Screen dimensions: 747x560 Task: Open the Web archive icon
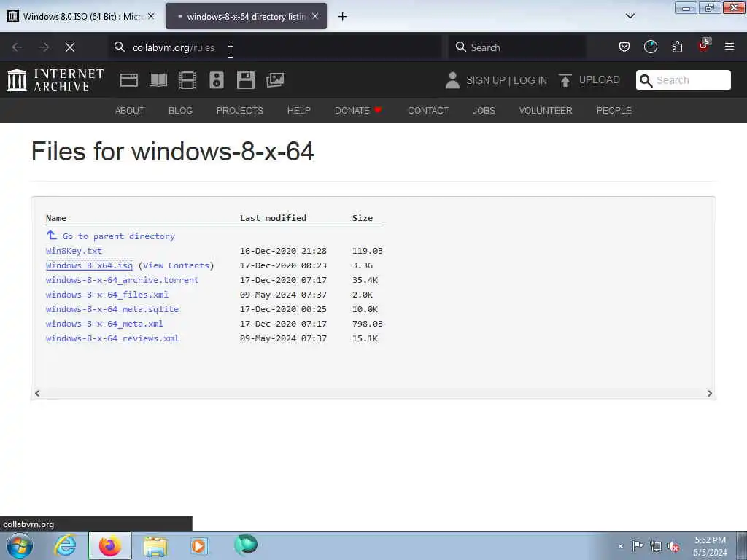128,80
